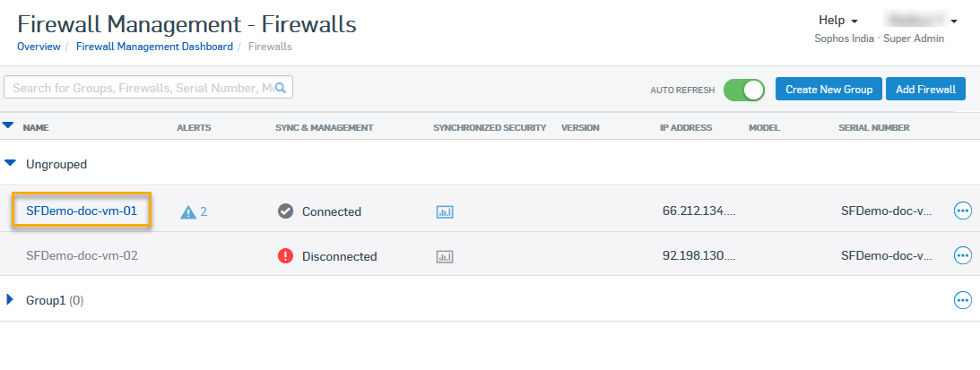Collapse the Ungrouped section
Screen dimensions: 980x370
pyautogui.click(x=11, y=164)
